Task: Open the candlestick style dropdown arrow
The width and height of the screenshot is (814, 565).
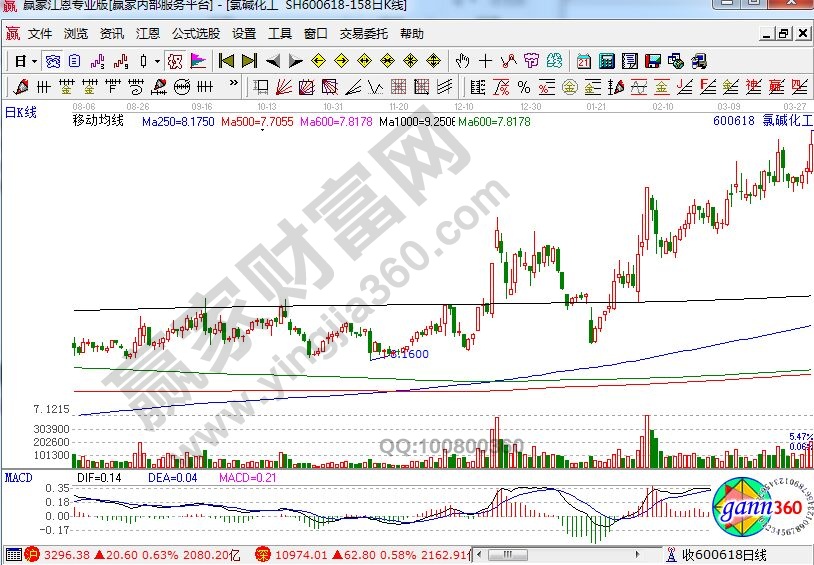Action: 156,61
